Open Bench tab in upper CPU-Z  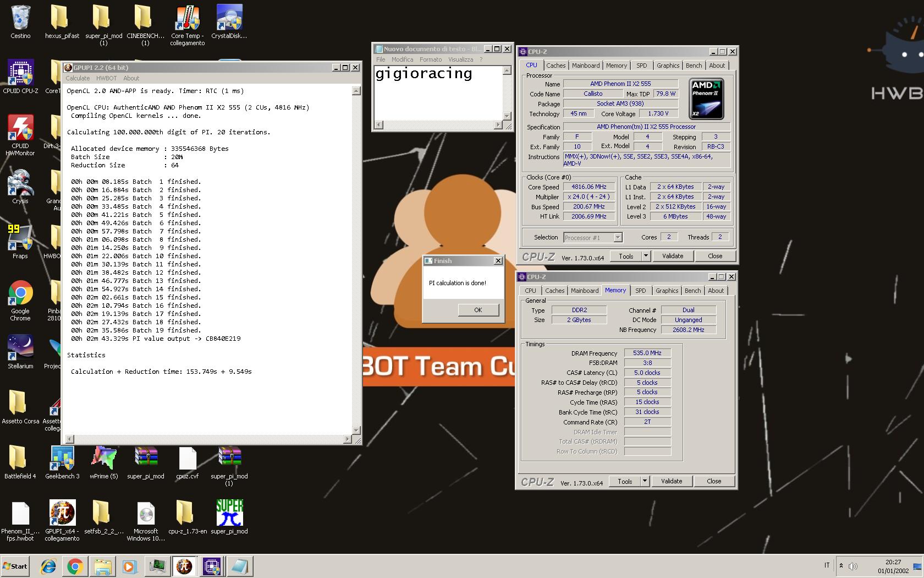click(694, 66)
